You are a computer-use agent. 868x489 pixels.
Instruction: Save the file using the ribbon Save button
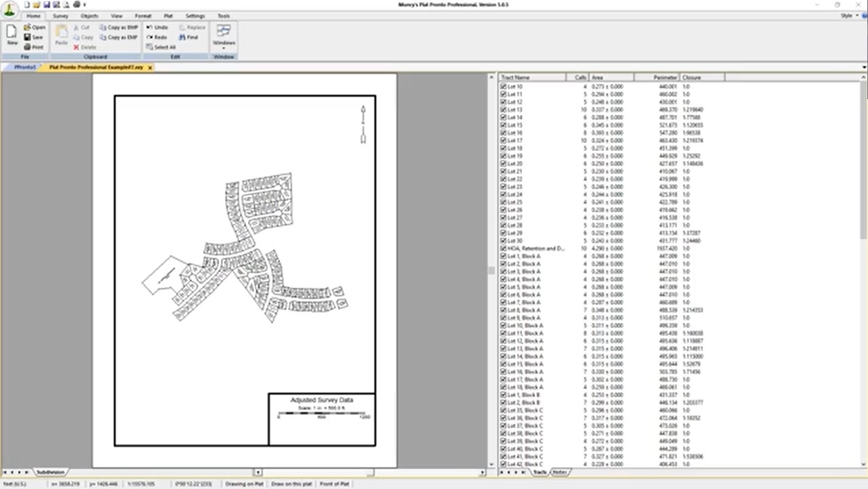tap(33, 37)
